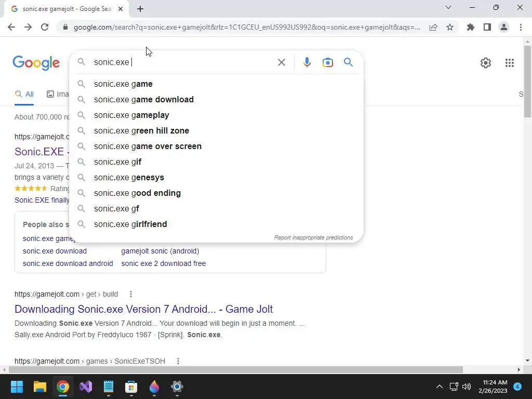Choose suggestion "sonic.exe gameplay"
Viewport: 532px width, 399px height.
pos(216,115)
